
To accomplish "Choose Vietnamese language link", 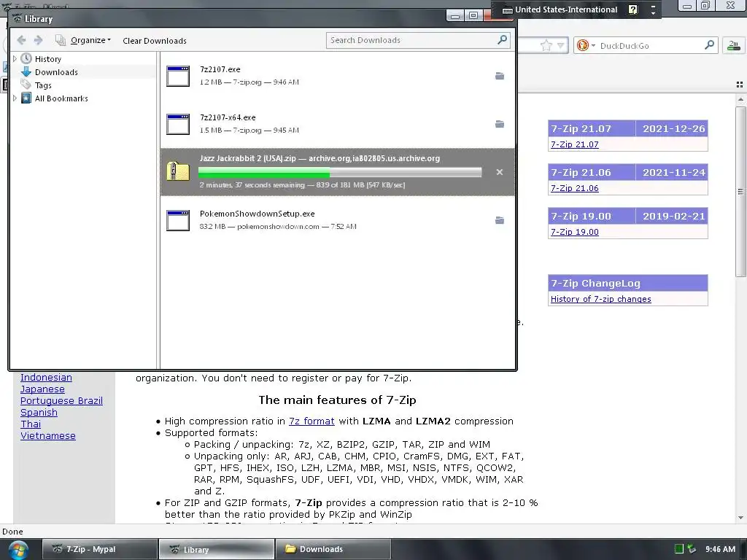I will coord(48,436).
